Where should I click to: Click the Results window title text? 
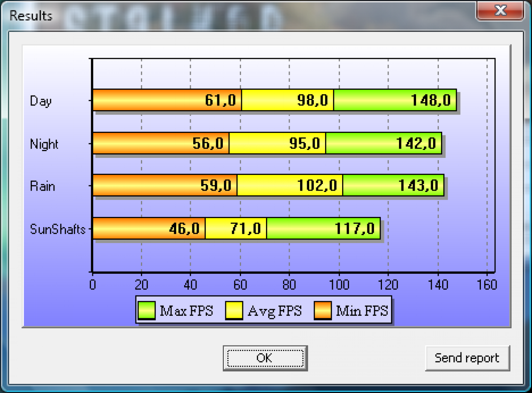[31, 16]
